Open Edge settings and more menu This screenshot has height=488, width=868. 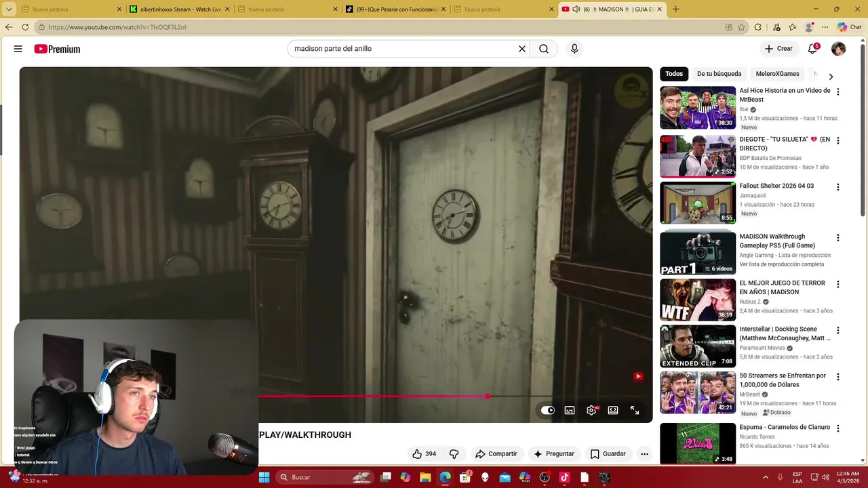click(825, 27)
